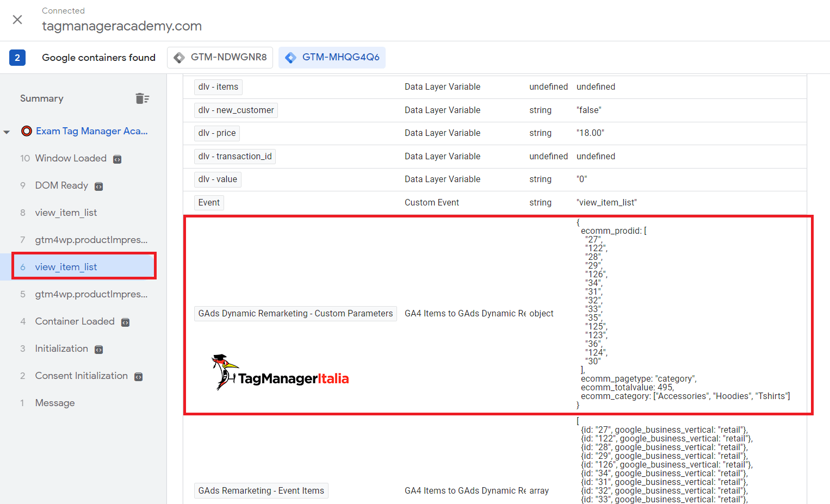Select the Message event
This screenshot has height=504, width=830.
[x=55, y=403]
